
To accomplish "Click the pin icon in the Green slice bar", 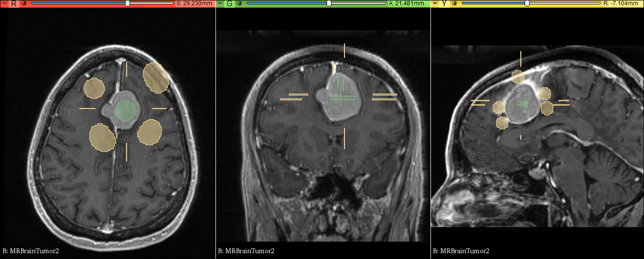I will [220, 3].
